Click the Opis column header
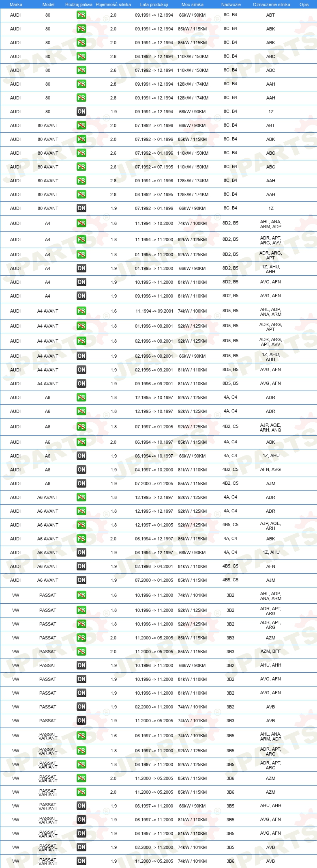Viewport: 317px width, 868px height. click(x=304, y=4)
